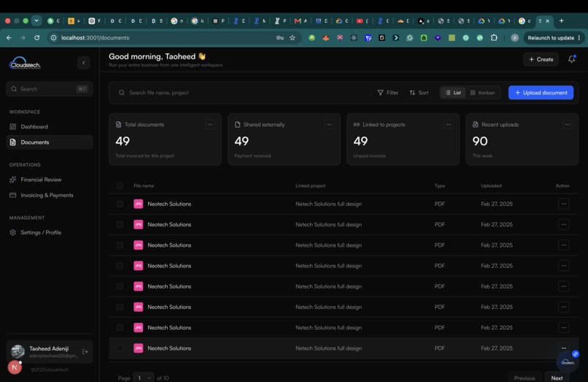Open options menu on Linked to projects card
This screenshot has width=588, height=382.
[448, 124]
